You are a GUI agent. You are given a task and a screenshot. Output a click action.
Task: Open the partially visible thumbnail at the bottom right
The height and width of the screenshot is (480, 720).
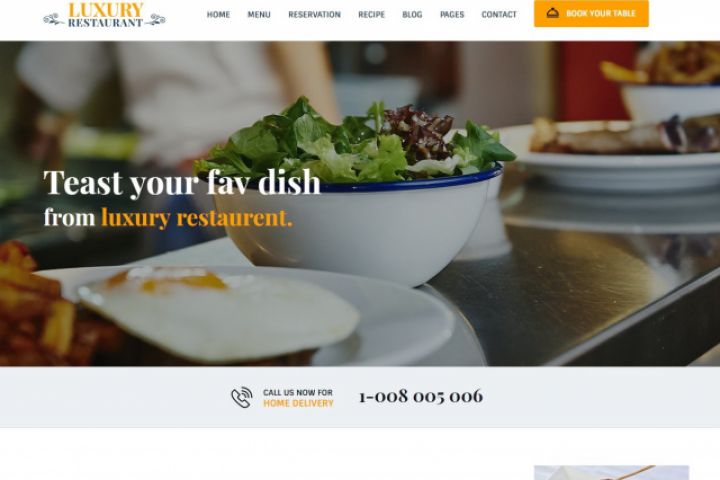click(612, 473)
